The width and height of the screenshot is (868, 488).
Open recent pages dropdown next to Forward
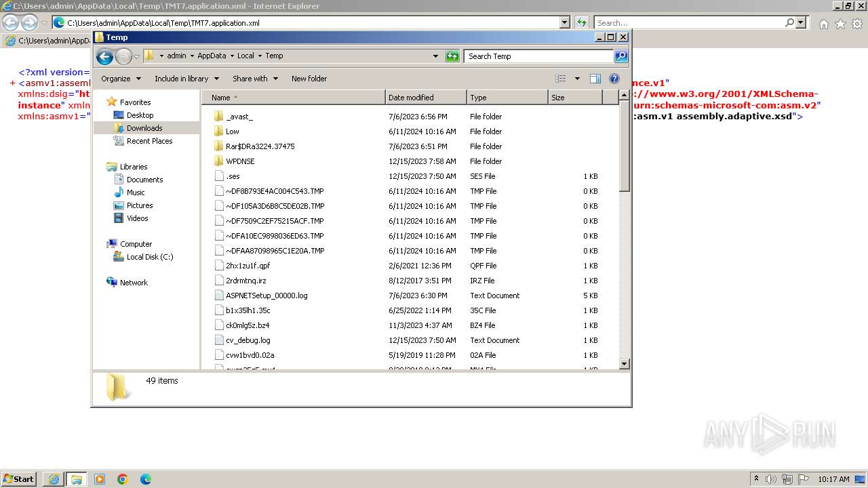tap(136, 56)
